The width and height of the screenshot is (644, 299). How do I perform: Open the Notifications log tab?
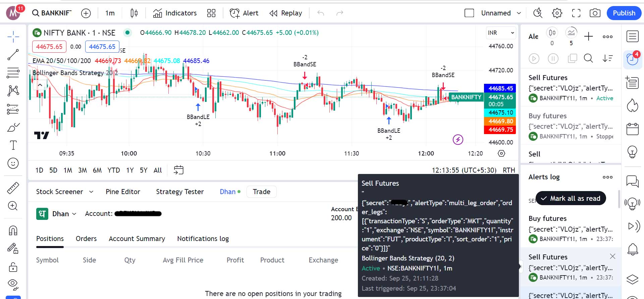pos(203,239)
